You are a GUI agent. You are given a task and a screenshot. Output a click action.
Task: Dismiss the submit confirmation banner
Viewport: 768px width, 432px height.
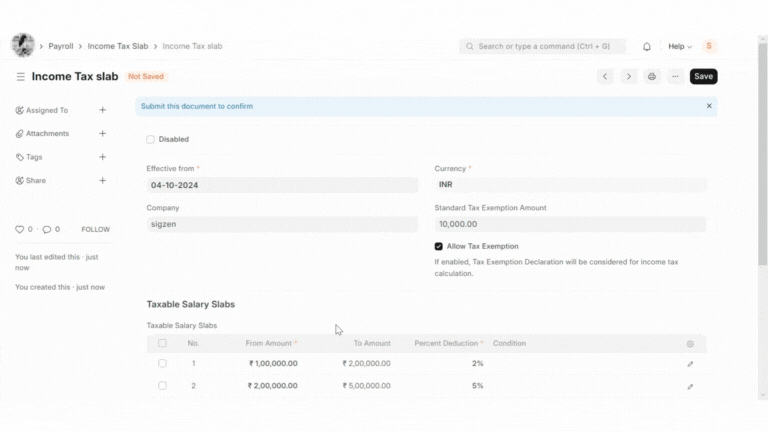coord(709,106)
